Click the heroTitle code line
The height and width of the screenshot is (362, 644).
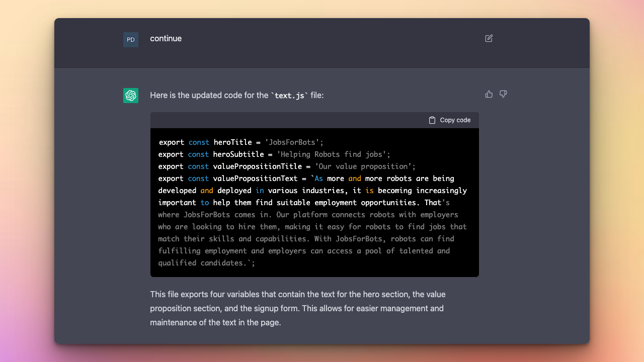pos(241,142)
